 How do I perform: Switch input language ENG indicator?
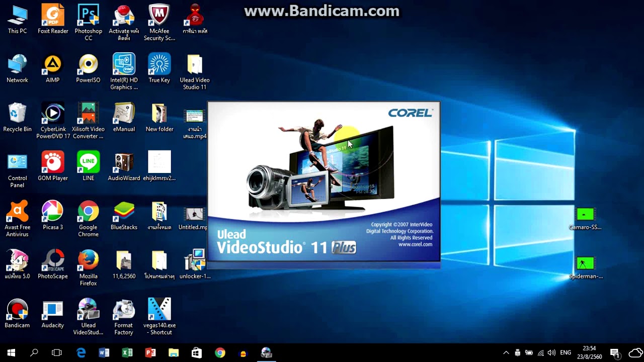pos(566,353)
